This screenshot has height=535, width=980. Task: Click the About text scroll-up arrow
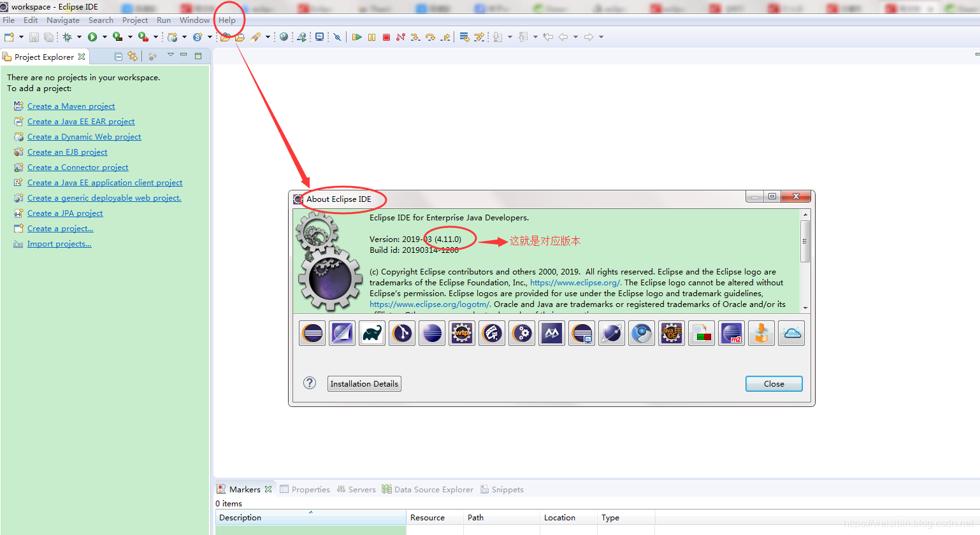[x=805, y=215]
